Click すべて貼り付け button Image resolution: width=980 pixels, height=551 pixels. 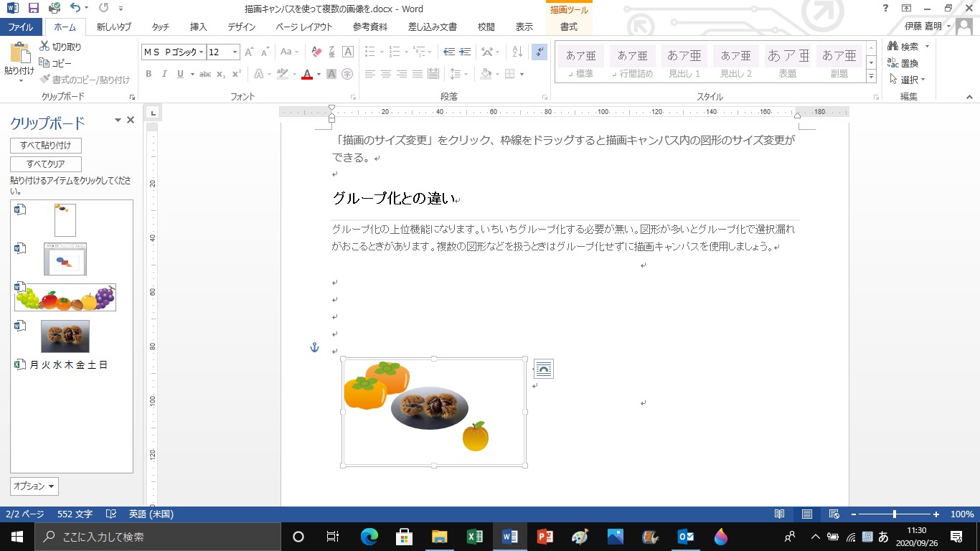(x=46, y=146)
